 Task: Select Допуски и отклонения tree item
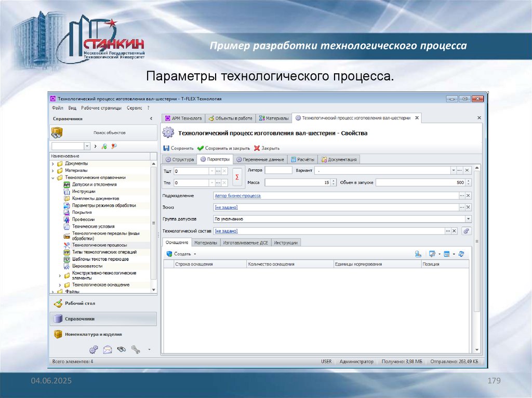(x=95, y=184)
